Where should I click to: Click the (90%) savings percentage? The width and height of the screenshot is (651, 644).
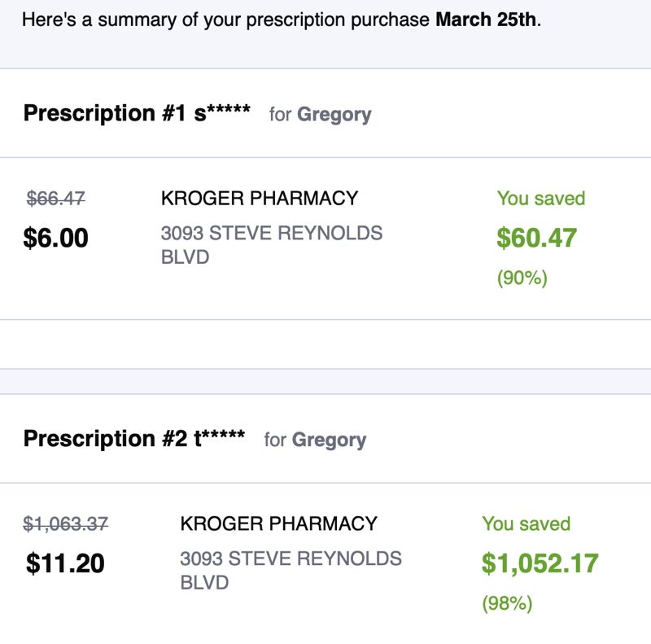click(522, 278)
